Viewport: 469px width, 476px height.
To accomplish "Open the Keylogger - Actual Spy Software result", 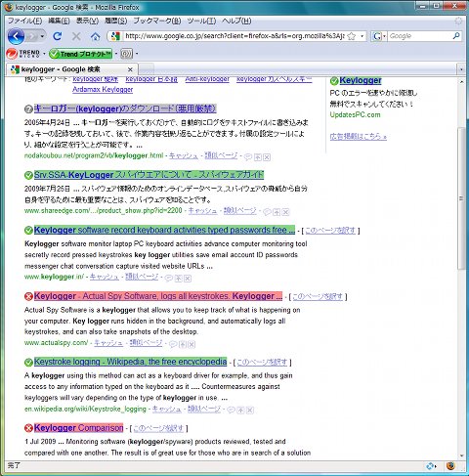I will pyautogui.click(x=158, y=296).
